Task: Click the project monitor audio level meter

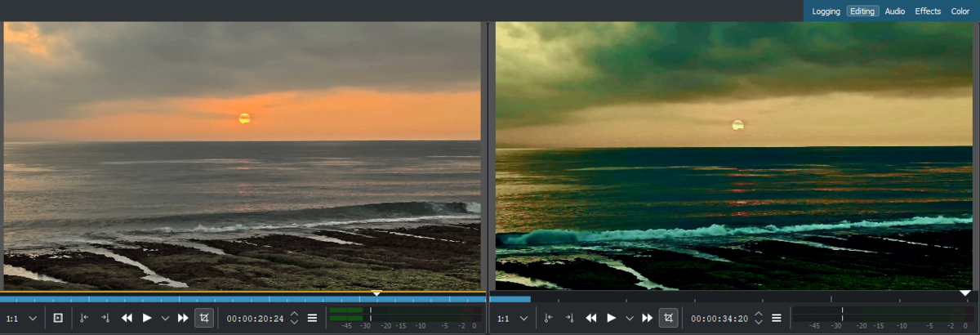Action: click(x=880, y=313)
